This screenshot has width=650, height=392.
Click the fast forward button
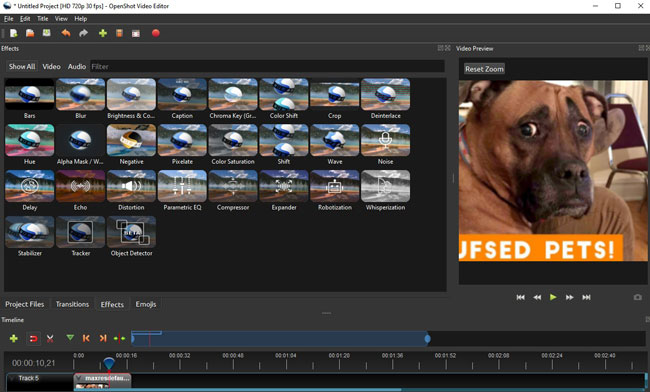pos(570,297)
